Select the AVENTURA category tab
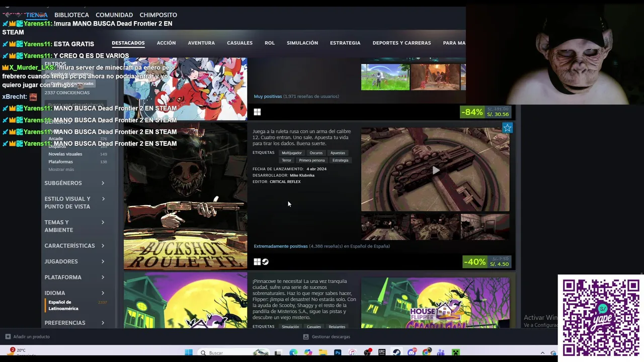The width and height of the screenshot is (644, 362). click(x=201, y=43)
